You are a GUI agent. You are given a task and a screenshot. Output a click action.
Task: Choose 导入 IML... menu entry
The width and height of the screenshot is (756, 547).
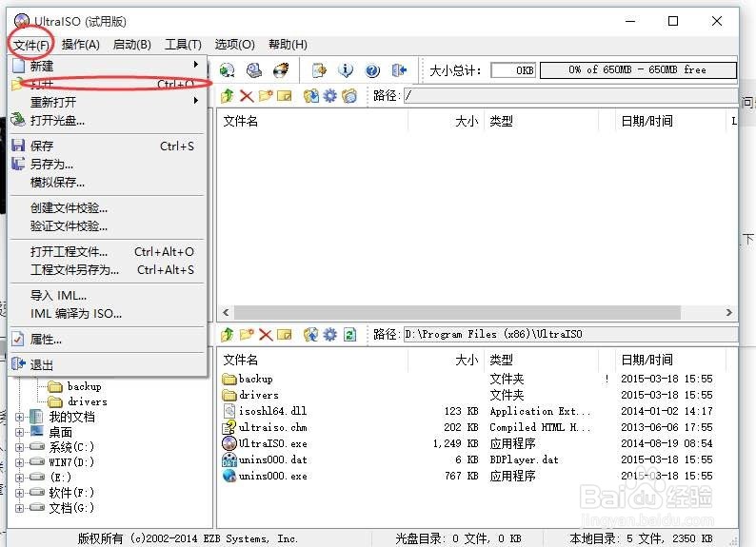point(107,295)
